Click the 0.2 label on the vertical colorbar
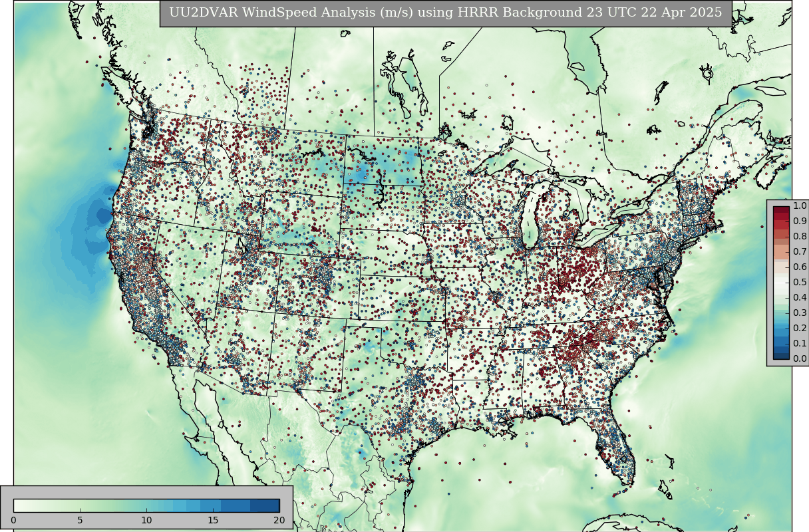This screenshot has height=532, width=809. coord(800,328)
